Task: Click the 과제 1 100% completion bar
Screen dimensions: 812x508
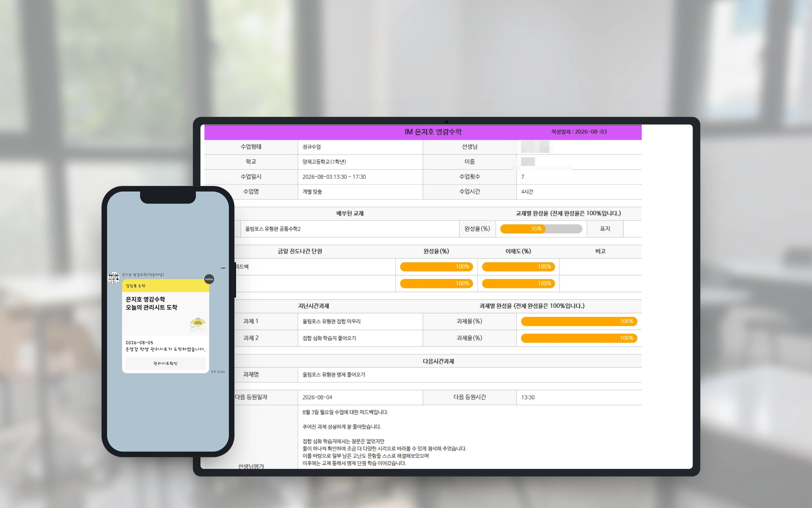Action: 579,321
